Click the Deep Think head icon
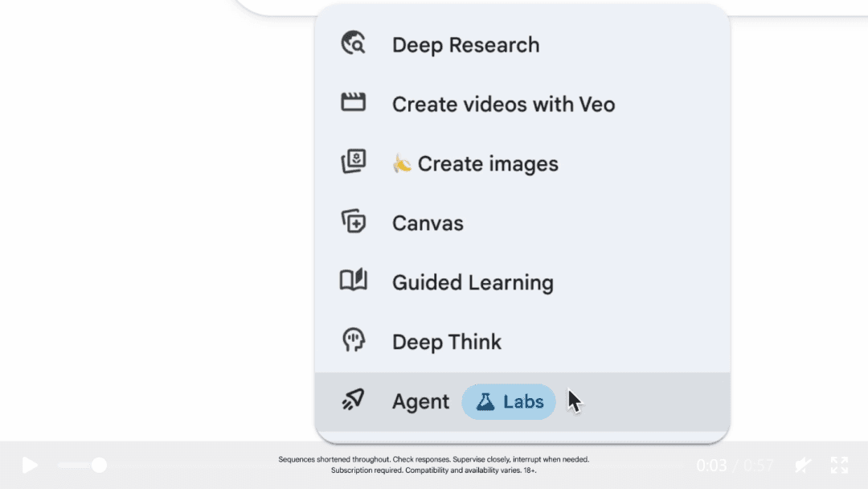 (354, 341)
